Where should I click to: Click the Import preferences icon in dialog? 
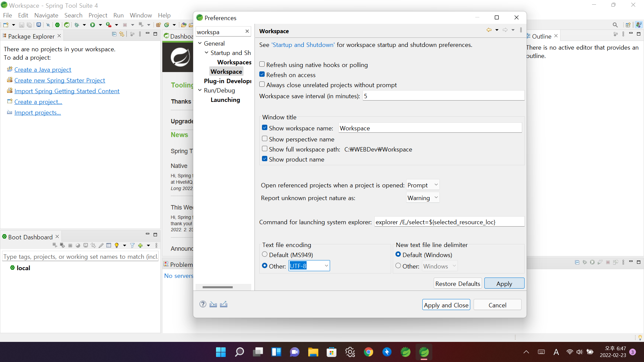213,304
